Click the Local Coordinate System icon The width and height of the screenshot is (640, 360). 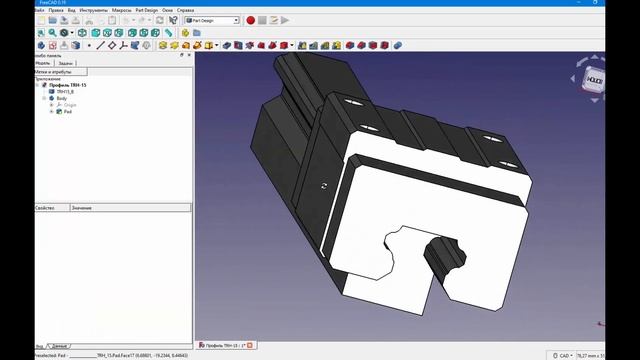123,45
